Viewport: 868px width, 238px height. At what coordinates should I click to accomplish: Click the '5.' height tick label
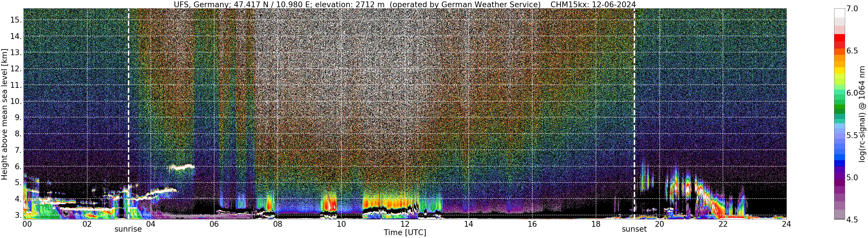coord(18,183)
